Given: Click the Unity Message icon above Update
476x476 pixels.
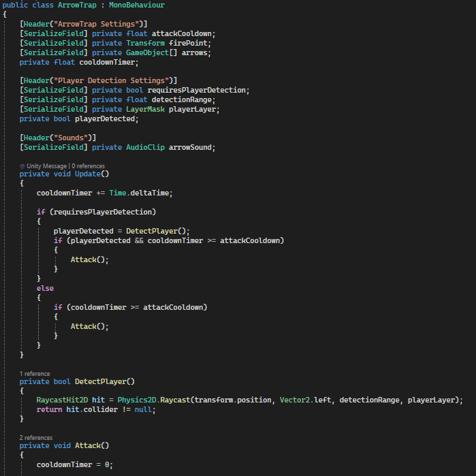Looking at the screenshot, I should pos(22,166).
